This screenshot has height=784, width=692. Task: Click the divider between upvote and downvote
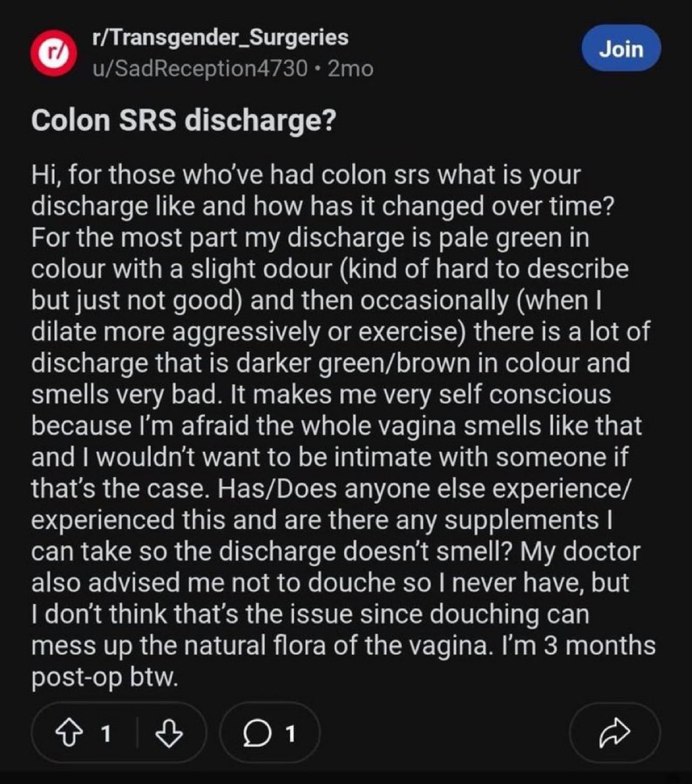point(138,733)
